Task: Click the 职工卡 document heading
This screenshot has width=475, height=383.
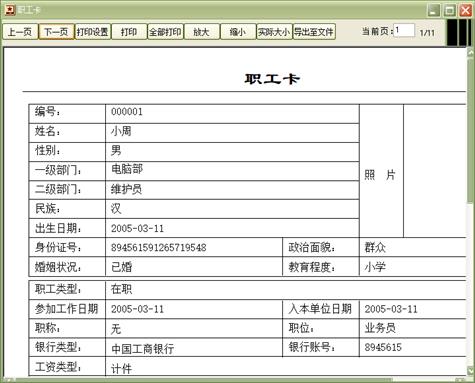Action: click(272, 79)
